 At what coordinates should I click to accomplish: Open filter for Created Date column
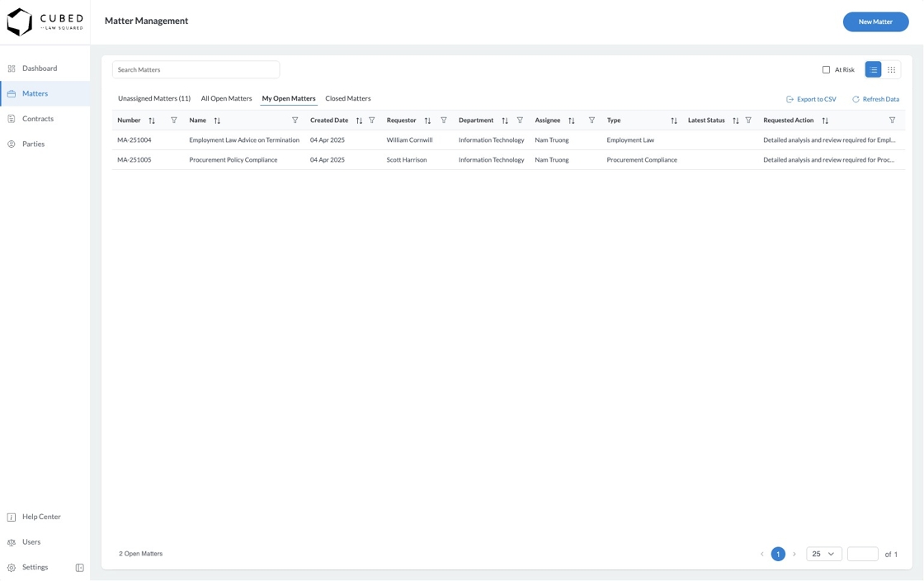372,120
